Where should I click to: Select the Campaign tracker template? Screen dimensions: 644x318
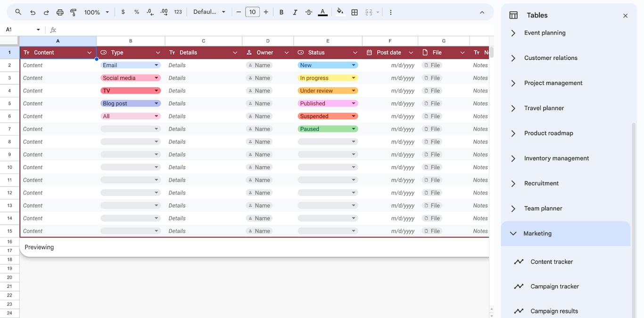(x=554, y=286)
